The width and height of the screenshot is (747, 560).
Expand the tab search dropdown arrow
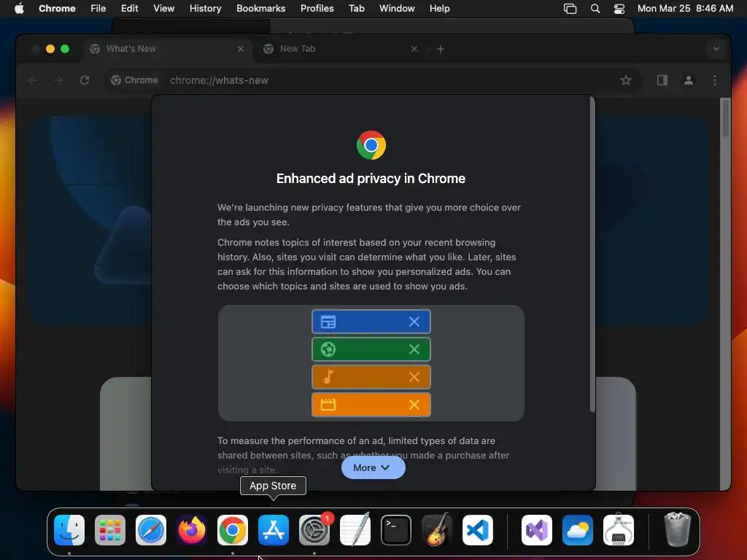716,49
